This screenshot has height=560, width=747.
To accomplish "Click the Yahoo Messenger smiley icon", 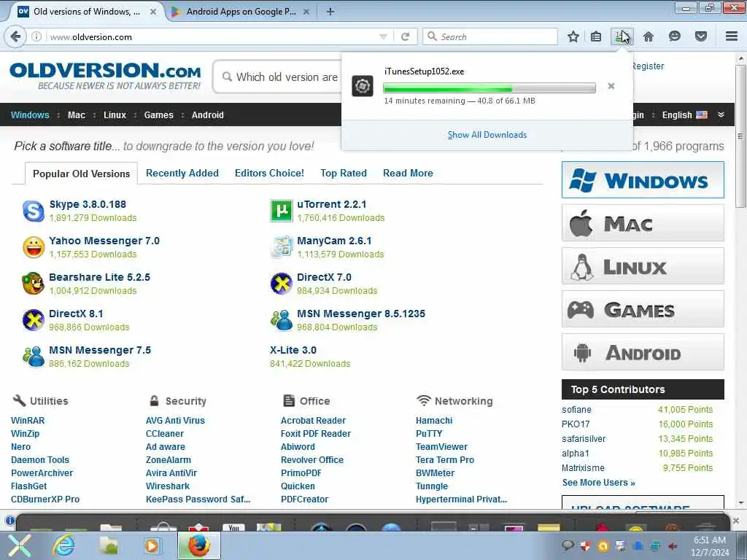I will 34,247.
